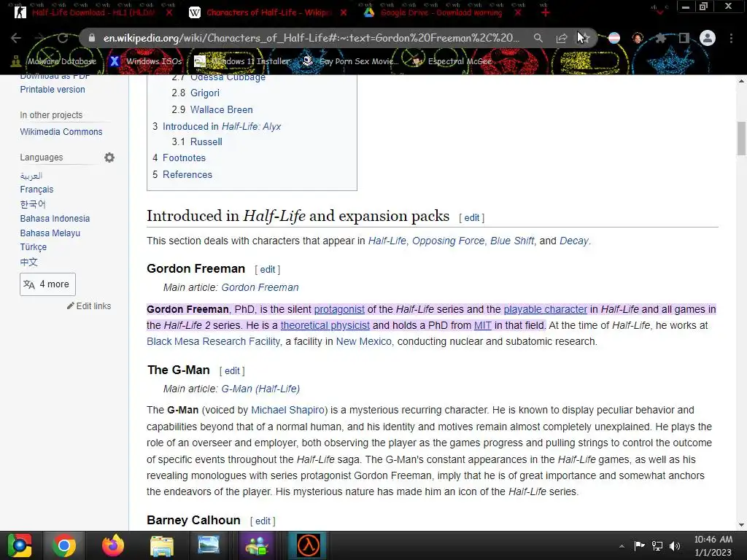Switch to Characters of Half-Life tab

point(267,12)
